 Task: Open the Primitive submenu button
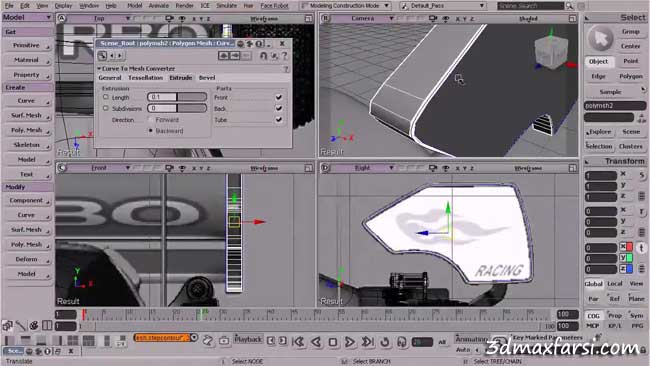(27, 45)
